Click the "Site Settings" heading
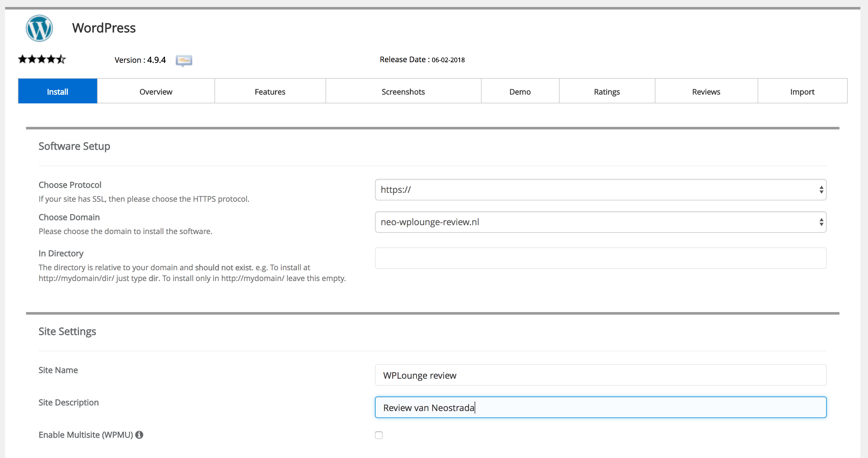868x458 pixels. pyautogui.click(x=67, y=331)
